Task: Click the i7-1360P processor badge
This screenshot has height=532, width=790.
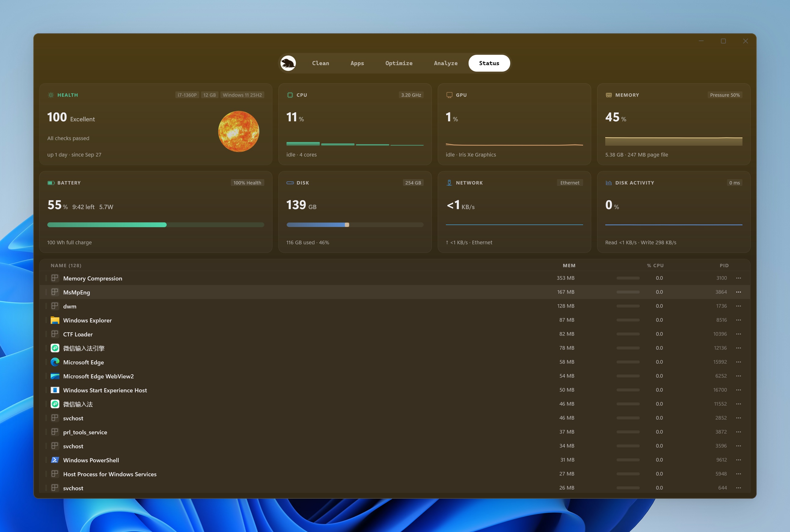Action: click(187, 95)
